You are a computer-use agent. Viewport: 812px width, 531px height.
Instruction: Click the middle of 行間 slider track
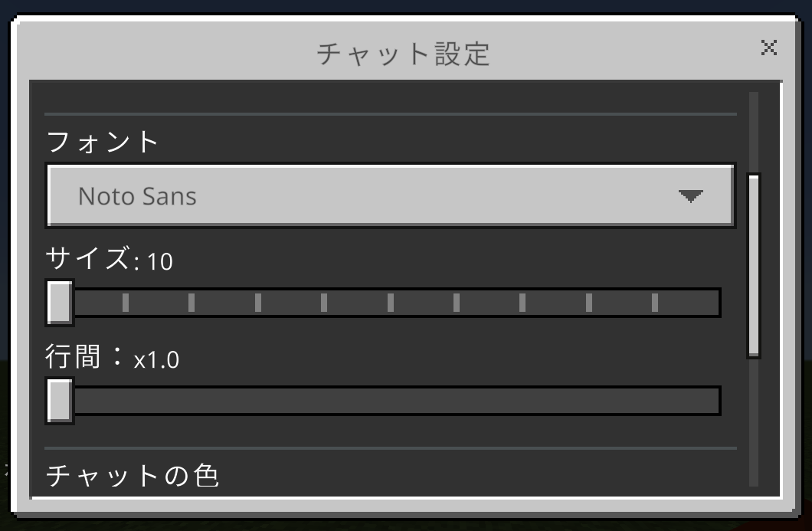[391, 401]
